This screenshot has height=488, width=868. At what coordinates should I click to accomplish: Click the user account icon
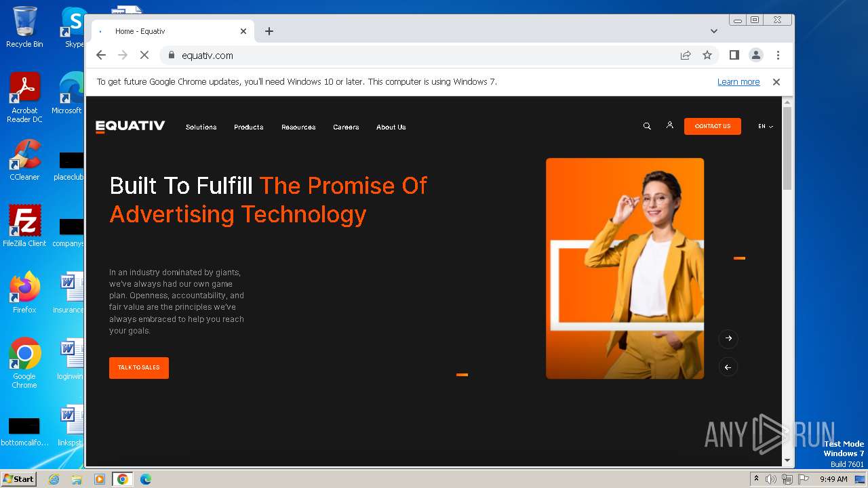[x=670, y=125]
